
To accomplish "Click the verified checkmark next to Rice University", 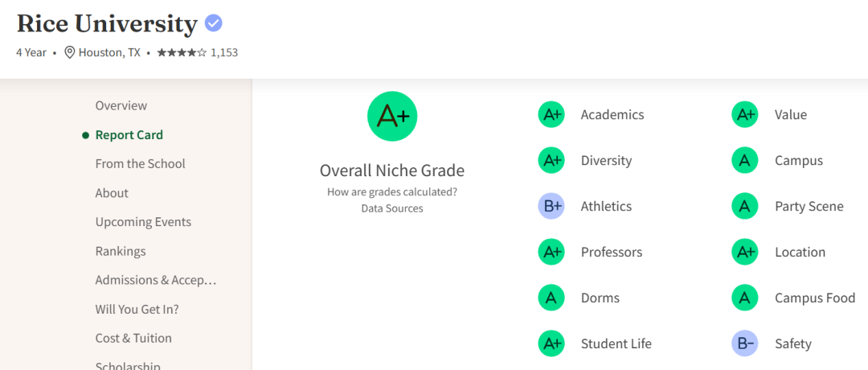I will click(214, 23).
